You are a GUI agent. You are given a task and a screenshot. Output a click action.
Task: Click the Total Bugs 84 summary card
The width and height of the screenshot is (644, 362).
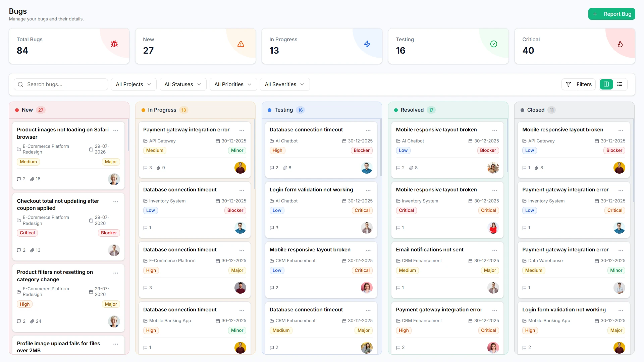pyautogui.click(x=69, y=46)
